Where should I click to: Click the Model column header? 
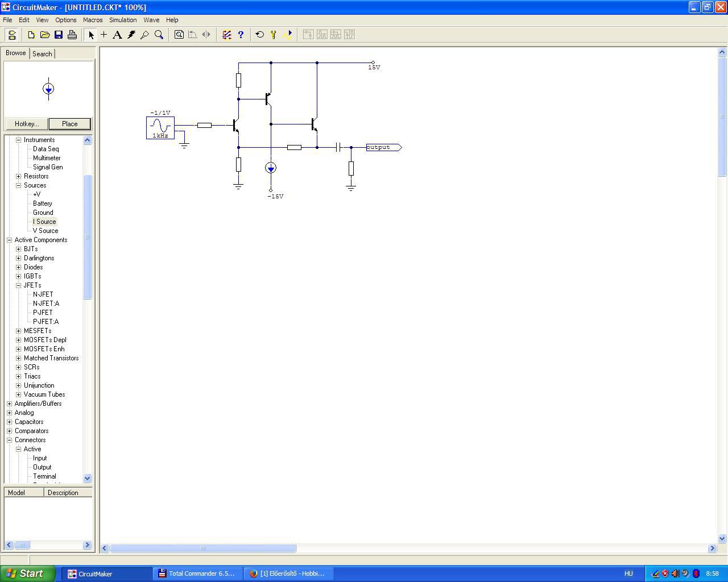(x=24, y=493)
